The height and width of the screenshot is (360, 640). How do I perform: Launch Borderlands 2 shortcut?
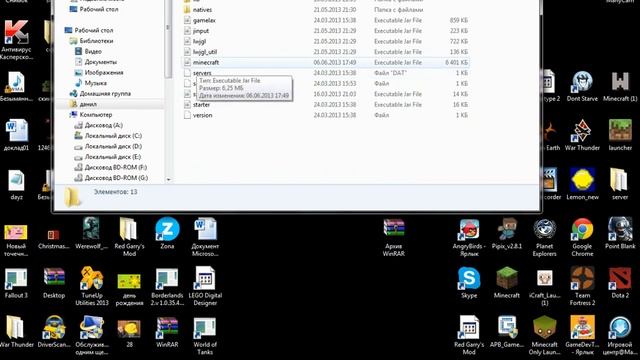coord(167,286)
